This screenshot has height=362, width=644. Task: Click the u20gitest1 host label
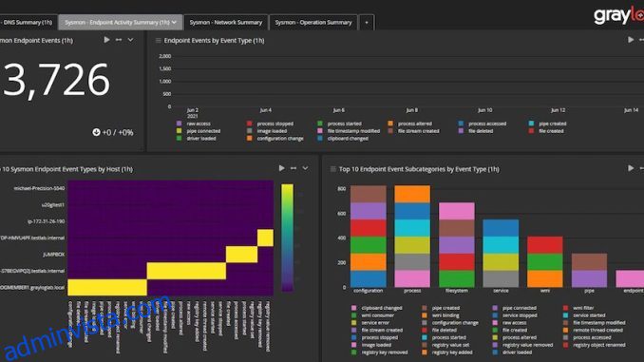coord(53,204)
